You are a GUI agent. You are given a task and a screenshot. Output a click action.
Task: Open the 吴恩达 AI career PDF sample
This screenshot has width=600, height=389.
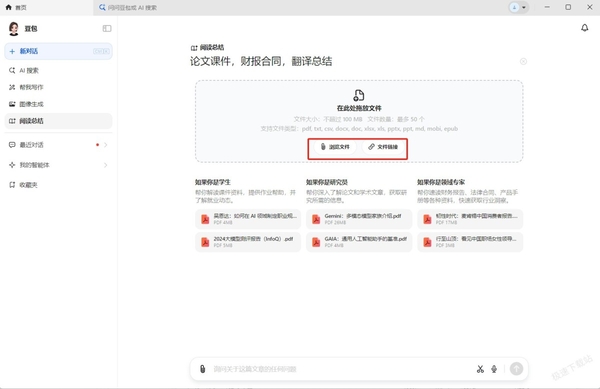(x=248, y=219)
